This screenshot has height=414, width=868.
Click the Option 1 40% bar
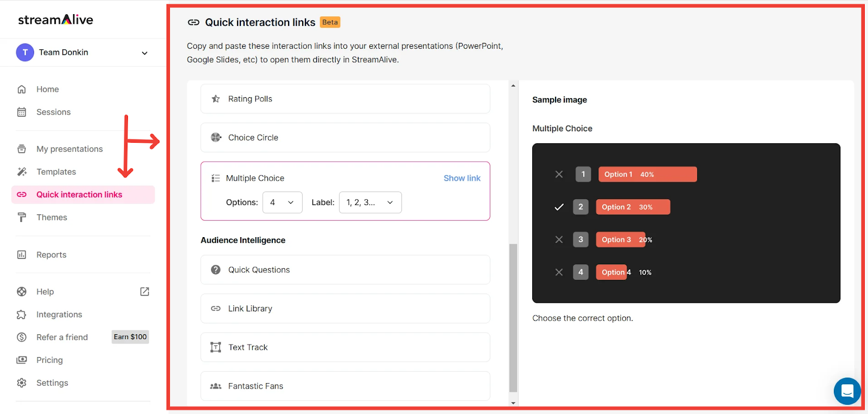click(x=648, y=174)
